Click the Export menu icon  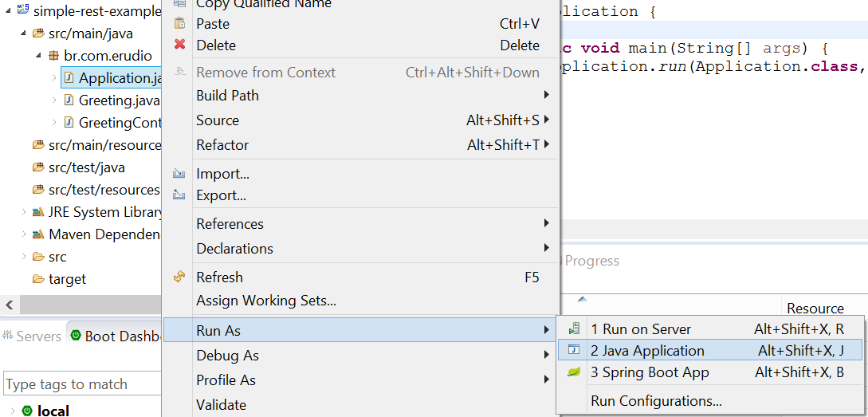179,195
